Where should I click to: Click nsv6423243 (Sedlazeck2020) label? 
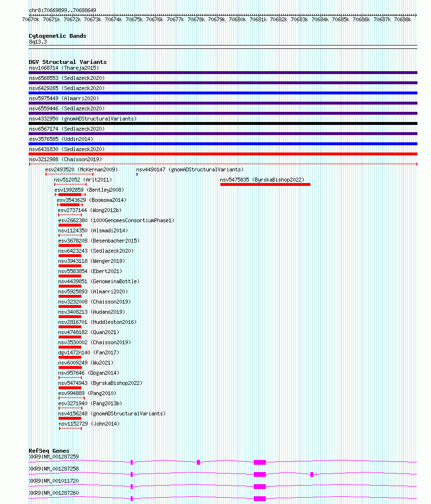click(x=96, y=251)
